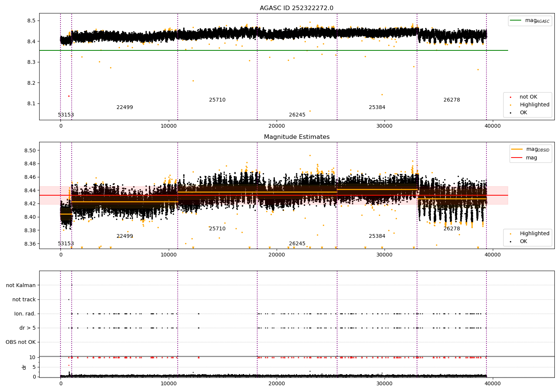This screenshot has width=560, height=392.
Task: Select OBSID label 25384 in Magnitude Estimates plot
Action: point(377,236)
